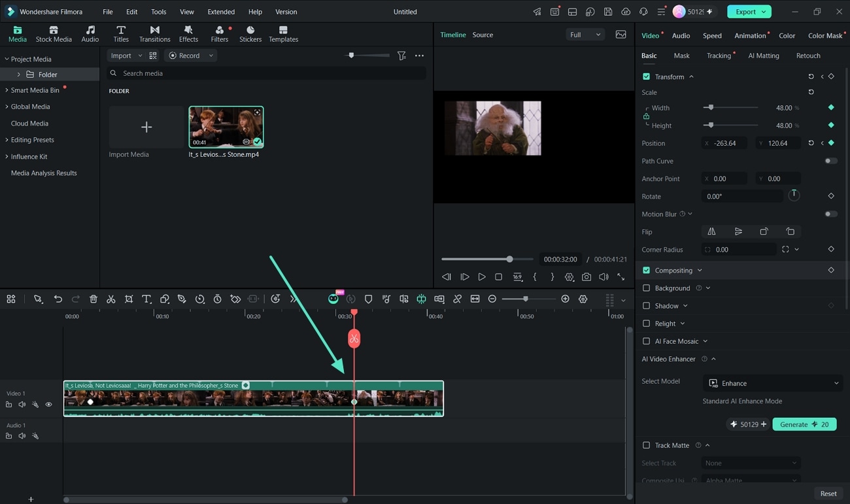Click the Reset button
The image size is (850, 504).
(x=828, y=494)
